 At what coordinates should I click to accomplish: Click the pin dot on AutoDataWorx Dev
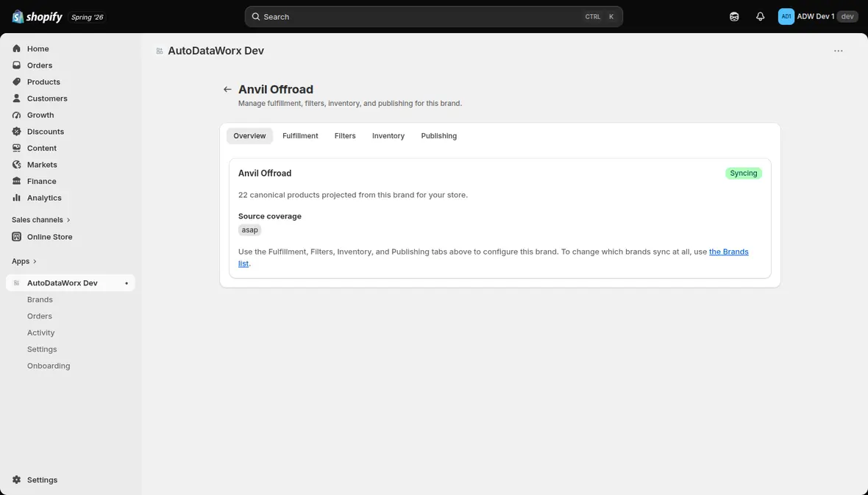click(x=127, y=283)
